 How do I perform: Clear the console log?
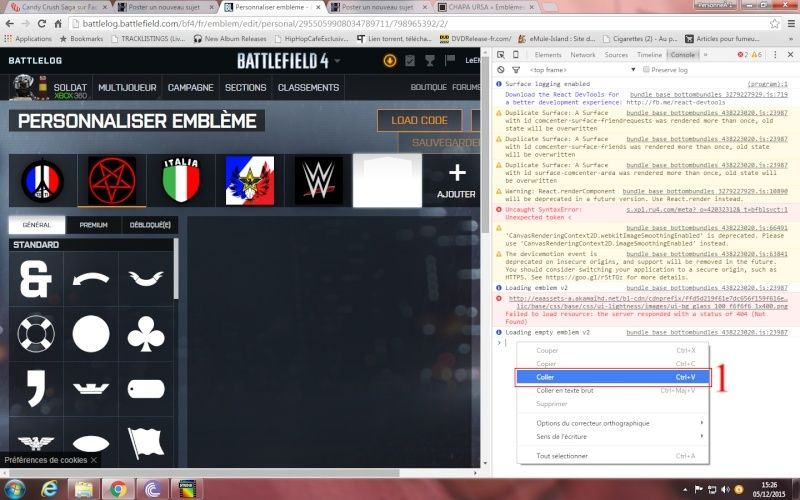pyautogui.click(x=501, y=69)
